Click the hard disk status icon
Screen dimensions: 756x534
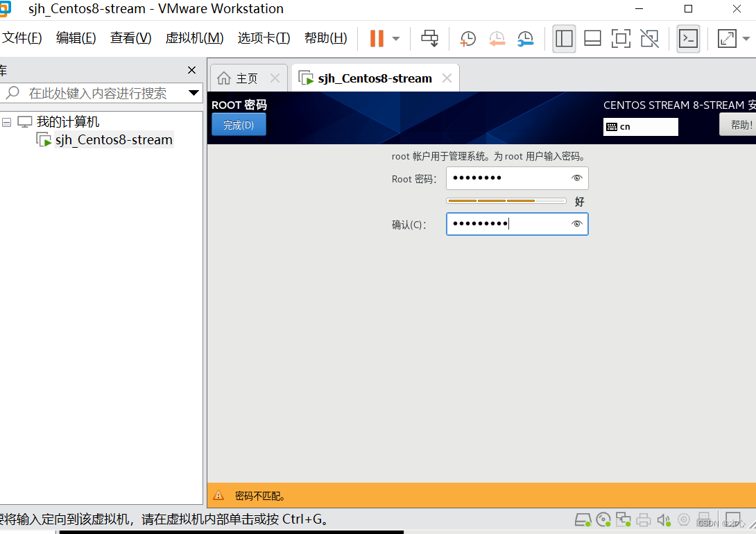(583, 519)
